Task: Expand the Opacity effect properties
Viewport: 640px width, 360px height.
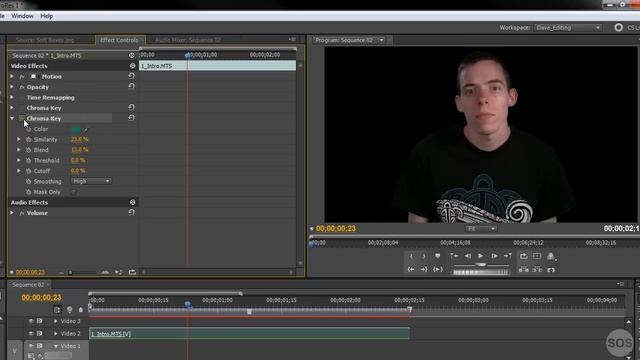Action: (x=12, y=87)
